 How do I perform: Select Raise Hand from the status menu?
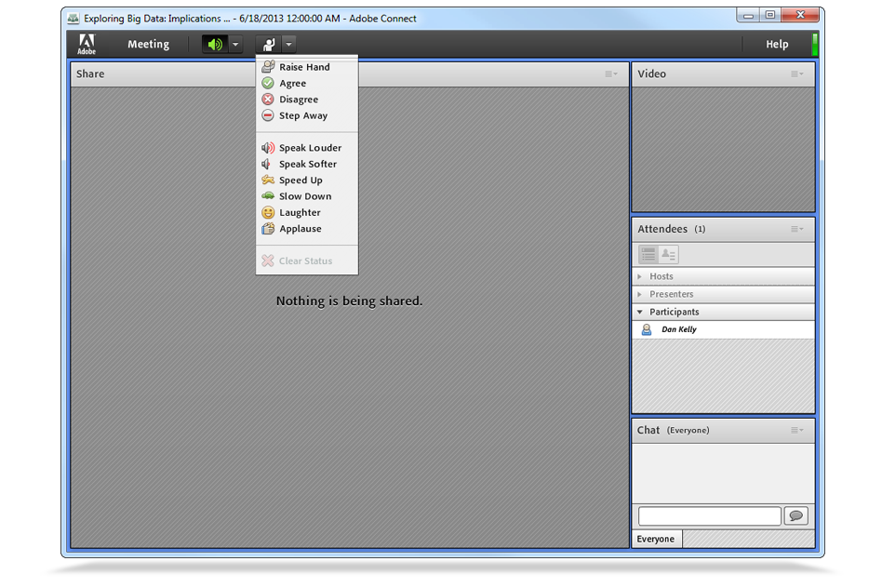(307, 67)
